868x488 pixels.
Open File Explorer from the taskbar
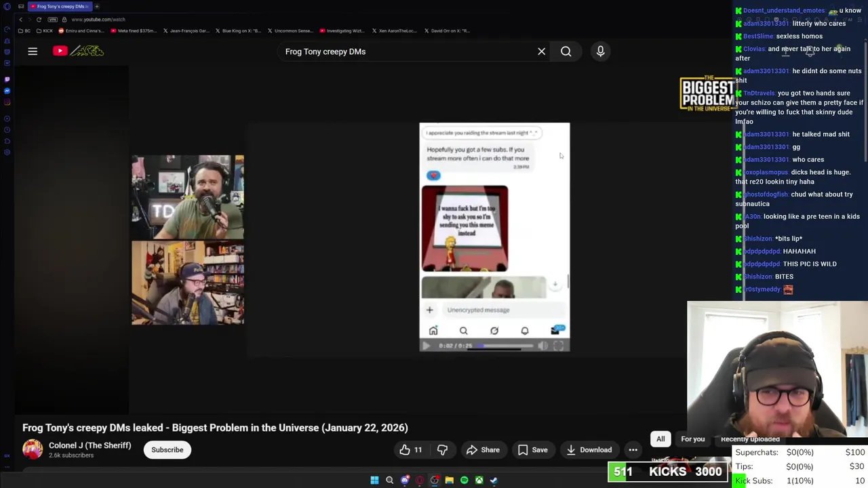click(x=449, y=480)
